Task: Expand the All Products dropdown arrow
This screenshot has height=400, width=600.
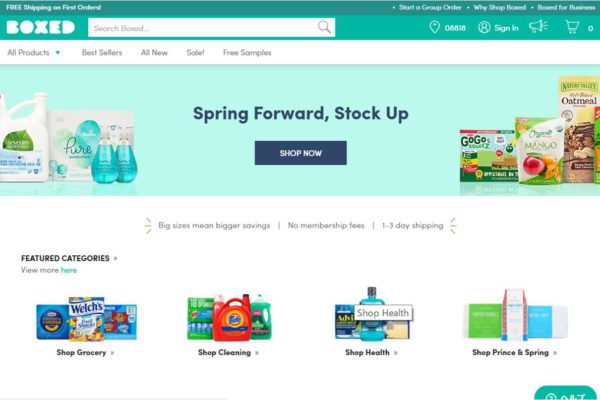Action: (x=58, y=52)
